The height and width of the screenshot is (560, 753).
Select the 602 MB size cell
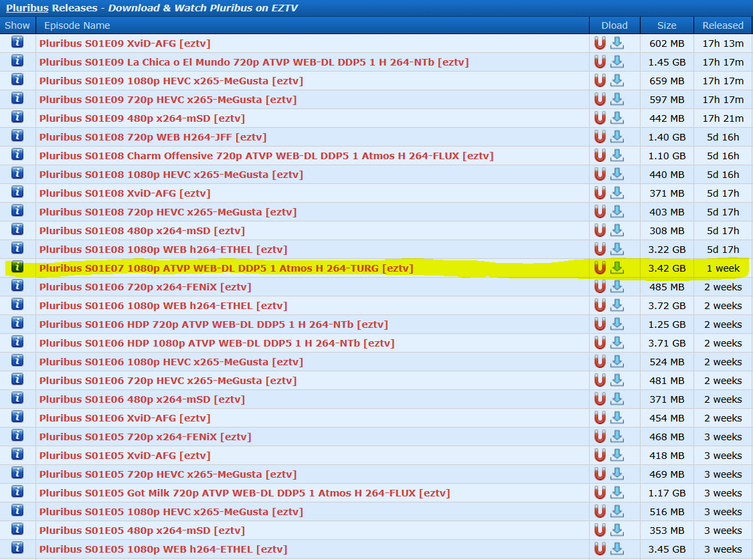coord(667,43)
